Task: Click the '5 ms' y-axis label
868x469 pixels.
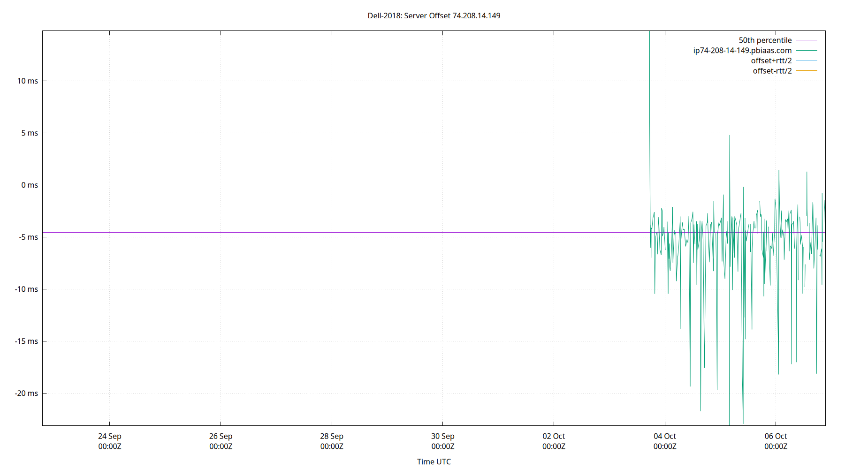Action: pyautogui.click(x=30, y=133)
